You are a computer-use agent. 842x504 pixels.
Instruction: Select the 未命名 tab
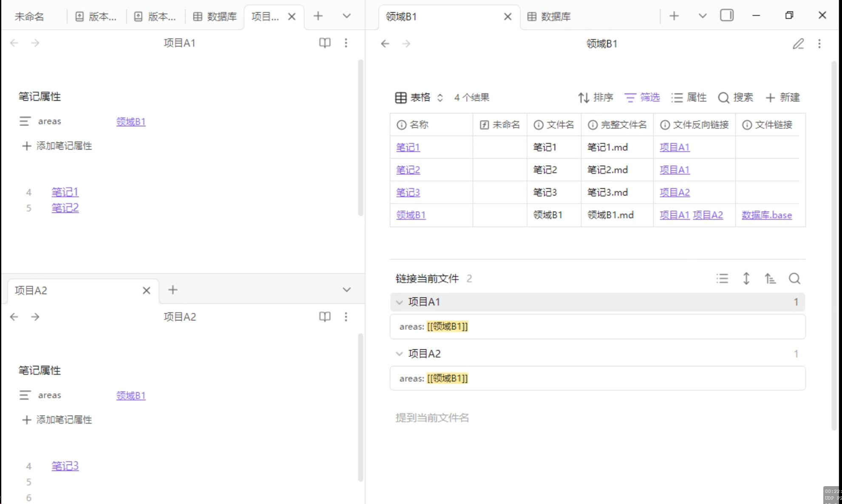29,17
